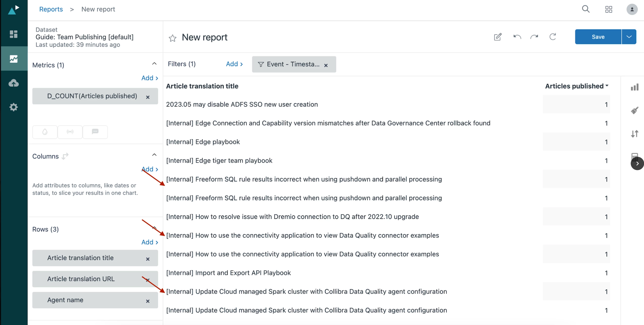Remove D_COUNT(Articles published) metric

point(148,97)
